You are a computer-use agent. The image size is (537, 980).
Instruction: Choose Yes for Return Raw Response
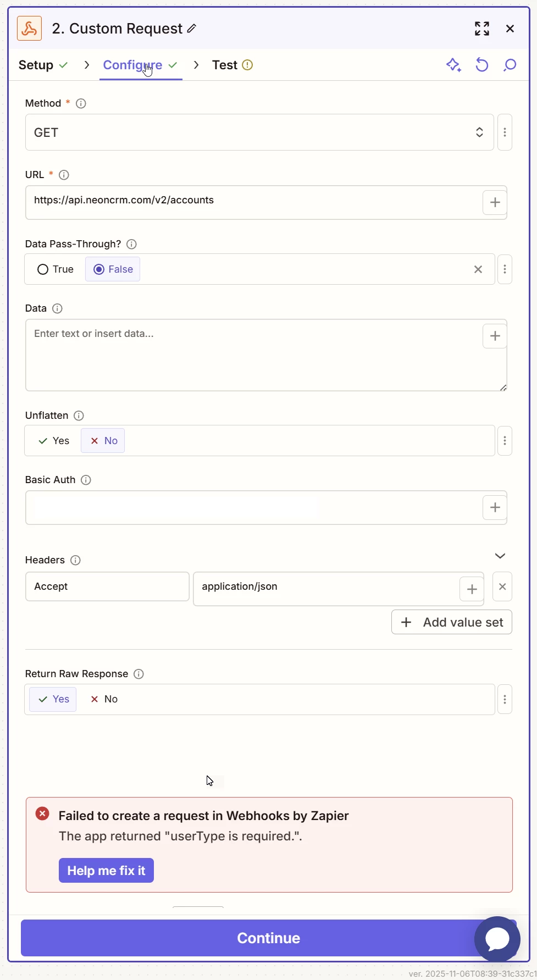53,699
